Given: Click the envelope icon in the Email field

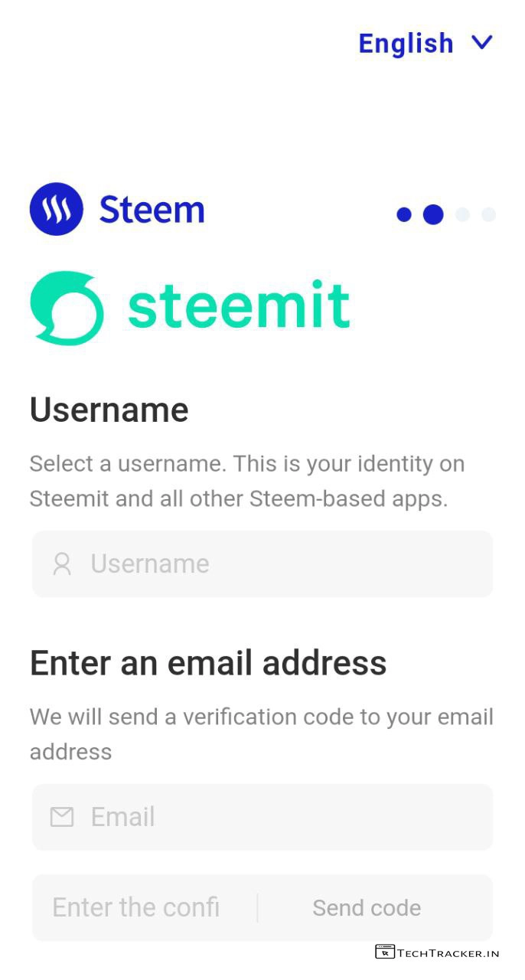Looking at the screenshot, I should click(x=62, y=817).
